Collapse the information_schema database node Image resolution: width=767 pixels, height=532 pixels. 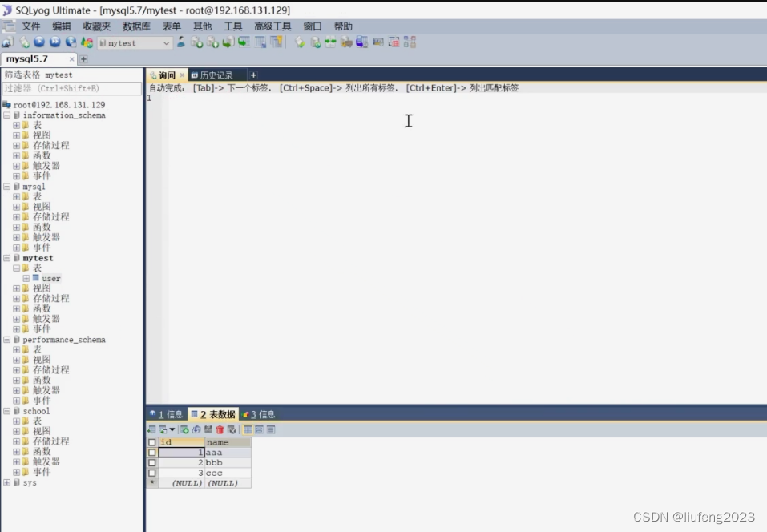pos(7,115)
